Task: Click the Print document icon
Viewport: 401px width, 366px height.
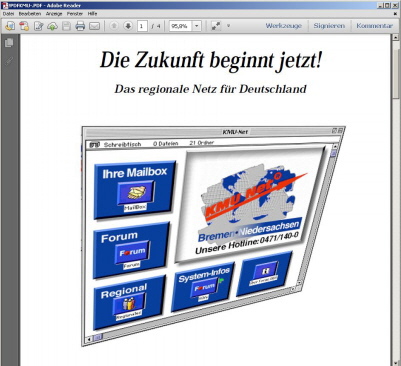Action: 80,26
